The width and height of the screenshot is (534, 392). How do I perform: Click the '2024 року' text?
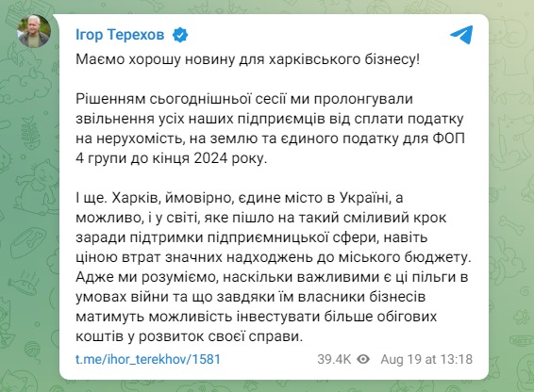[230, 158]
